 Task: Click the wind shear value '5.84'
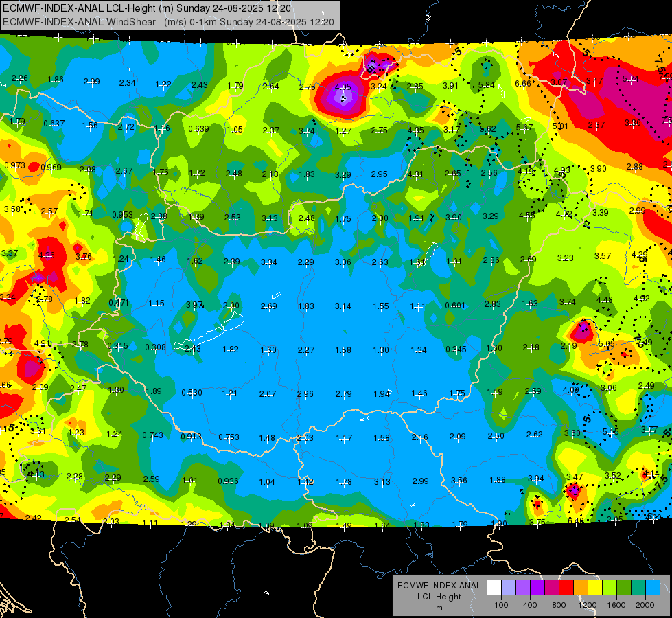pyautogui.click(x=487, y=85)
